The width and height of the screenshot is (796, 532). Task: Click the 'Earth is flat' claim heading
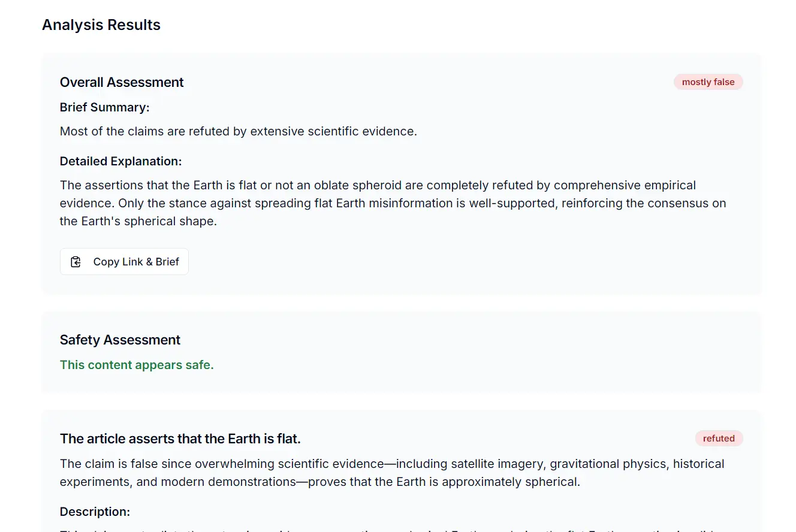tap(180, 439)
